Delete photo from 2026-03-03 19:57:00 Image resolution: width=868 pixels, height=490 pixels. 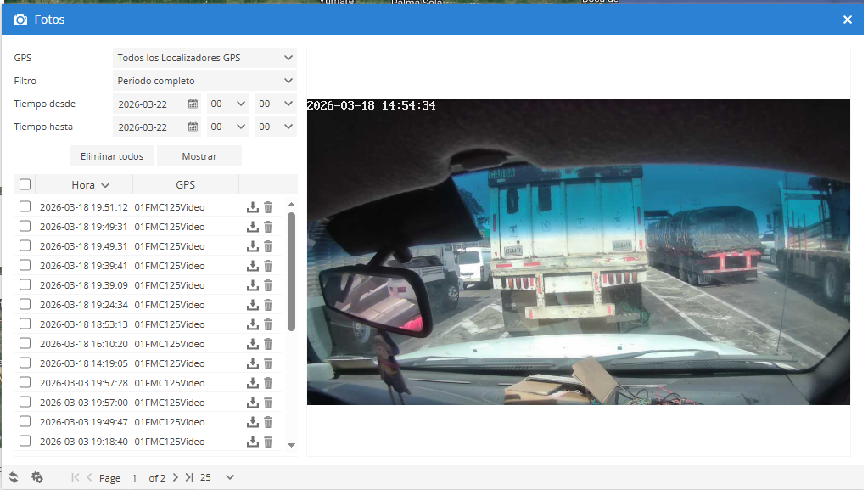(268, 403)
